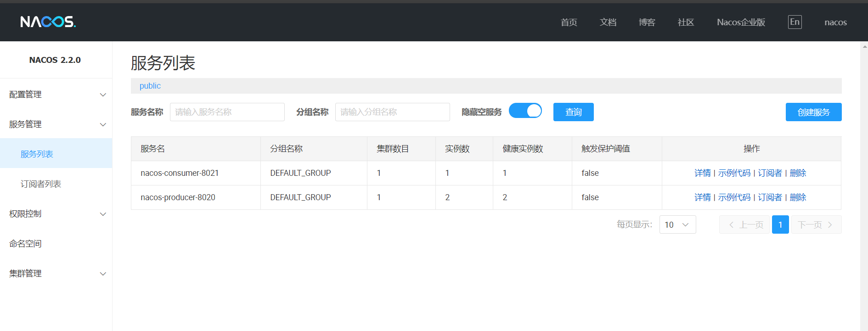
Task: Open 详情 for nacos-consumer-8021
Action: pyautogui.click(x=702, y=173)
